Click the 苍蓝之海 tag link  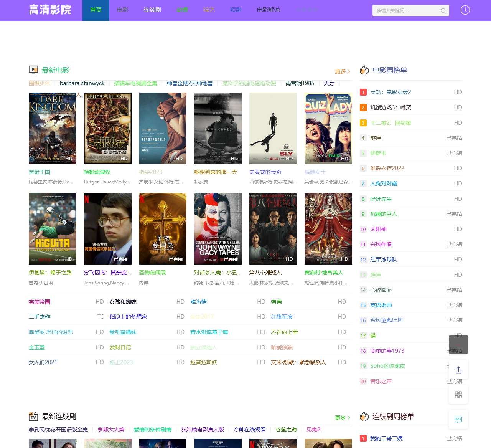point(286,430)
